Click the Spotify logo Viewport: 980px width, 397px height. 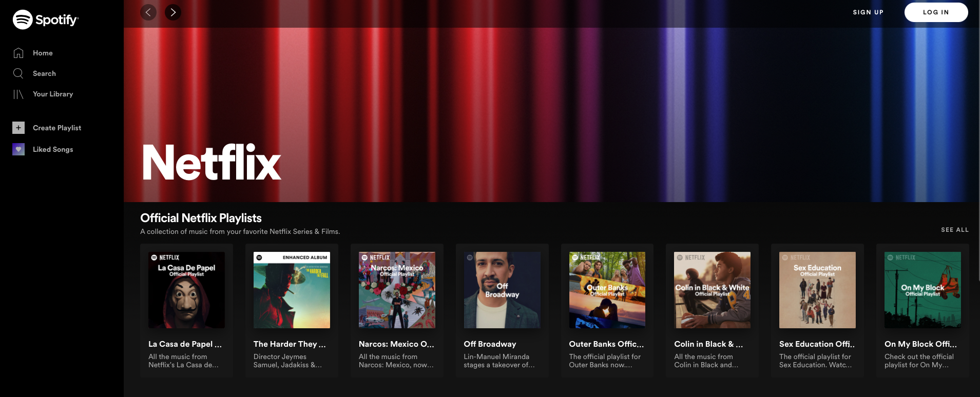point(45,19)
